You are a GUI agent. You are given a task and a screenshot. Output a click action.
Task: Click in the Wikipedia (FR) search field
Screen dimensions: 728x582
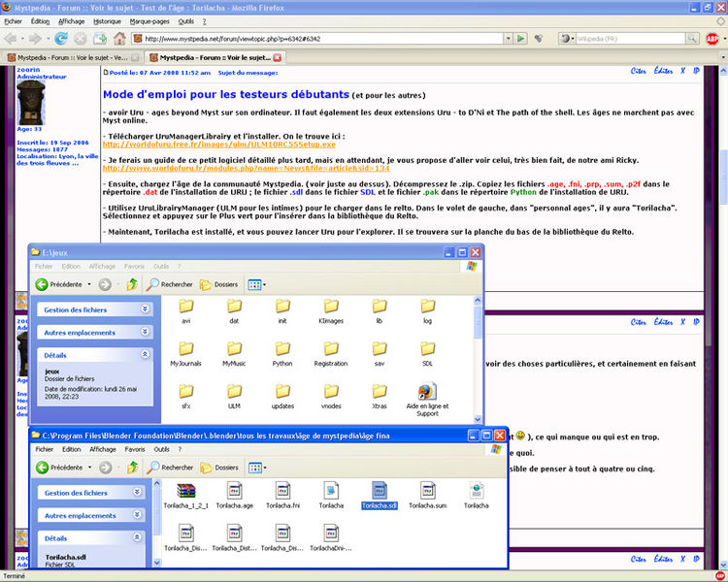pos(631,39)
